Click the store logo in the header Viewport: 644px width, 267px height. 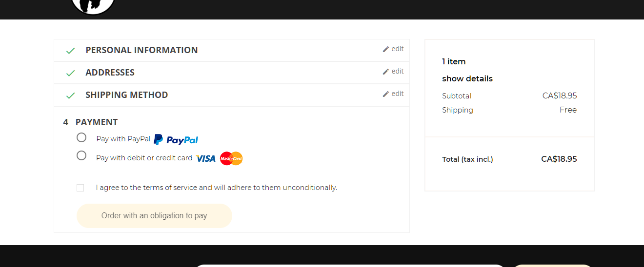click(93, 6)
